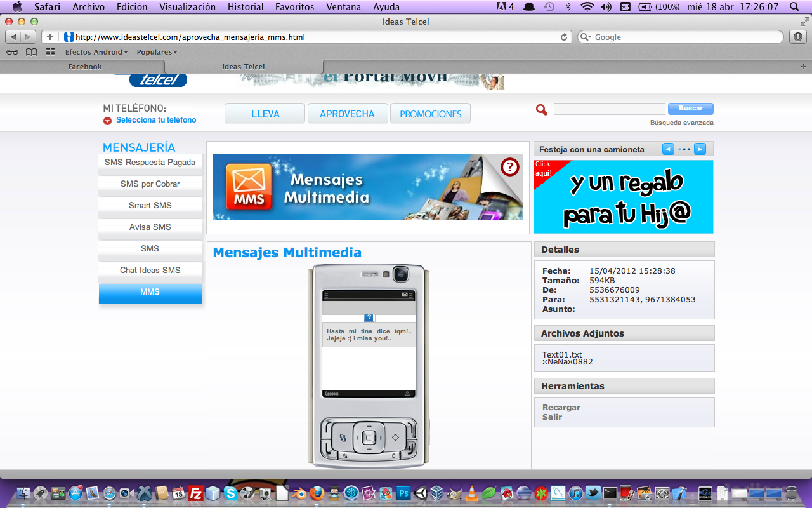
Task: Click the Text01.txt attachment
Action: coord(562,355)
